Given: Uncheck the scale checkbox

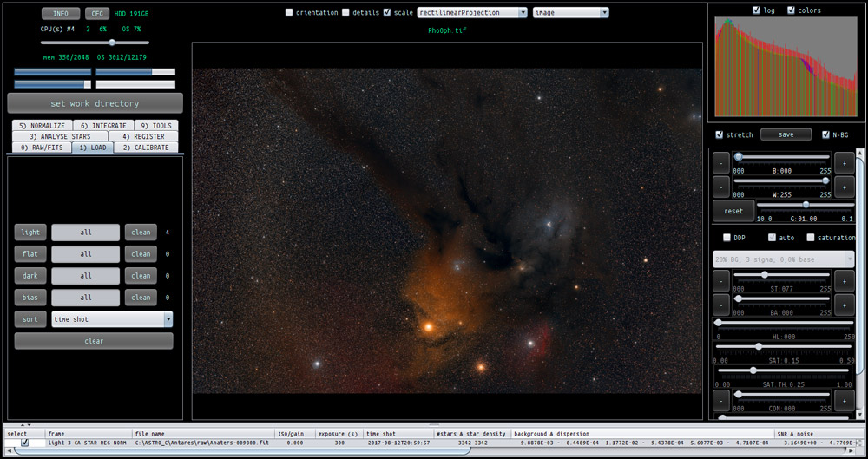Looking at the screenshot, I should click(387, 12).
